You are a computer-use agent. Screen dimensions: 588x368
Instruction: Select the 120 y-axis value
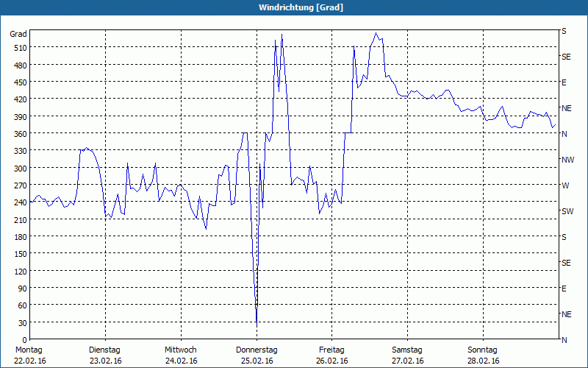21,271
